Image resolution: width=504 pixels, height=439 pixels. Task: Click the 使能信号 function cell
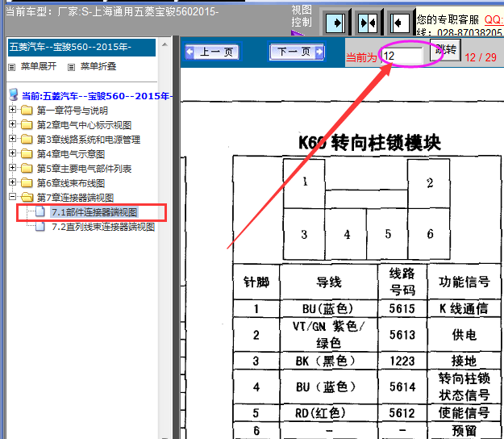tap(464, 413)
